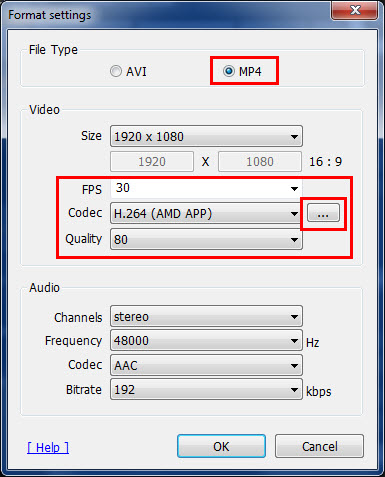Open the Help link
Viewport: 385px width, 477px height.
point(48,447)
